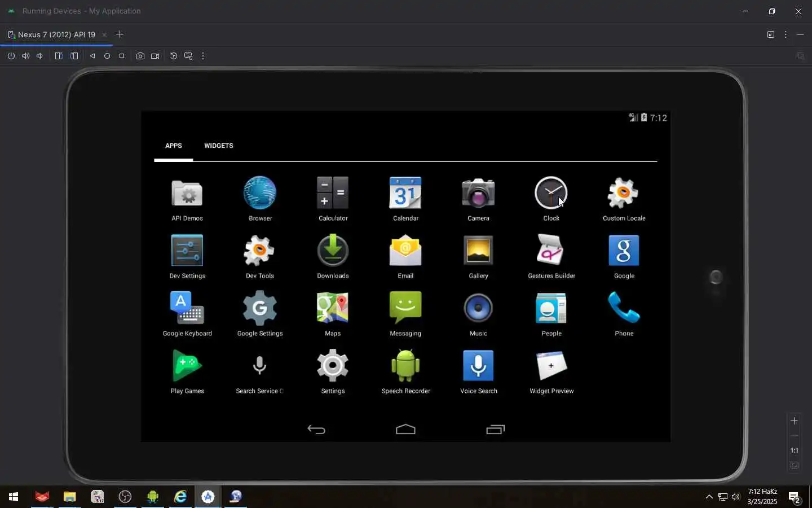This screenshot has height=508, width=812.
Task: Click the taskbar volume icon
Action: [736, 497]
